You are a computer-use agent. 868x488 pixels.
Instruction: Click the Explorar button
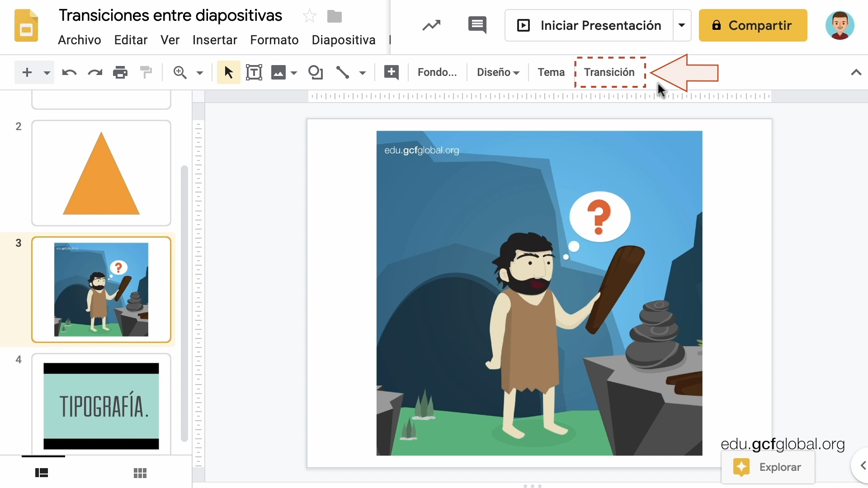point(768,467)
